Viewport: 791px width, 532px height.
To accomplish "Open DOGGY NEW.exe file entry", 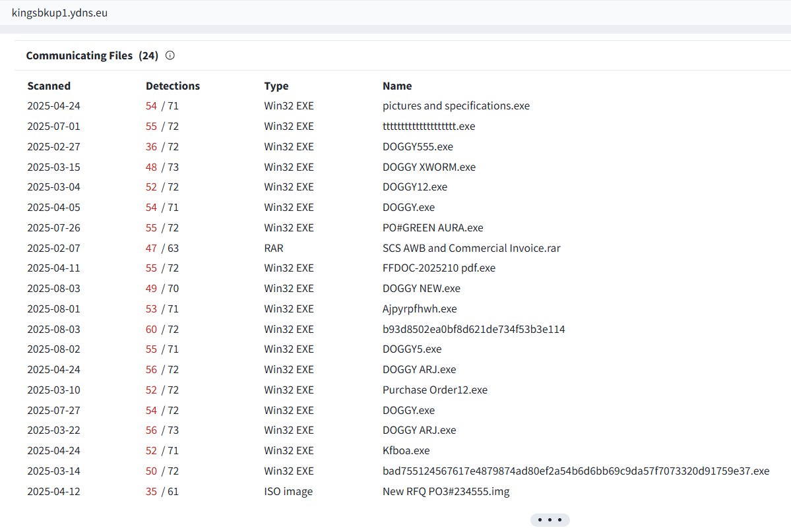I will coord(421,289).
